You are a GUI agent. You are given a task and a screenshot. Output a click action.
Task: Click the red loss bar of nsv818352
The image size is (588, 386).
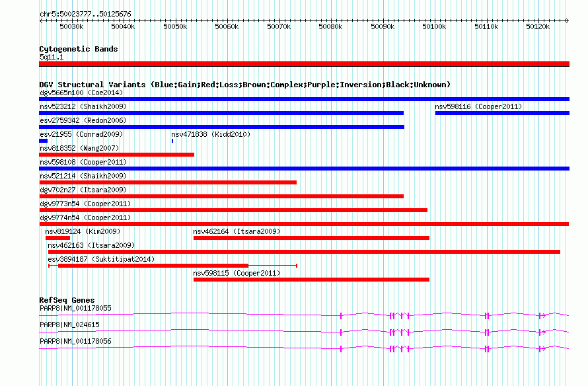click(x=117, y=155)
